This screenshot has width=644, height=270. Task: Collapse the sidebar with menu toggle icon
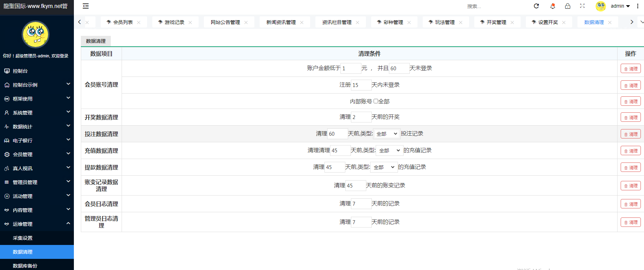pyautogui.click(x=86, y=6)
